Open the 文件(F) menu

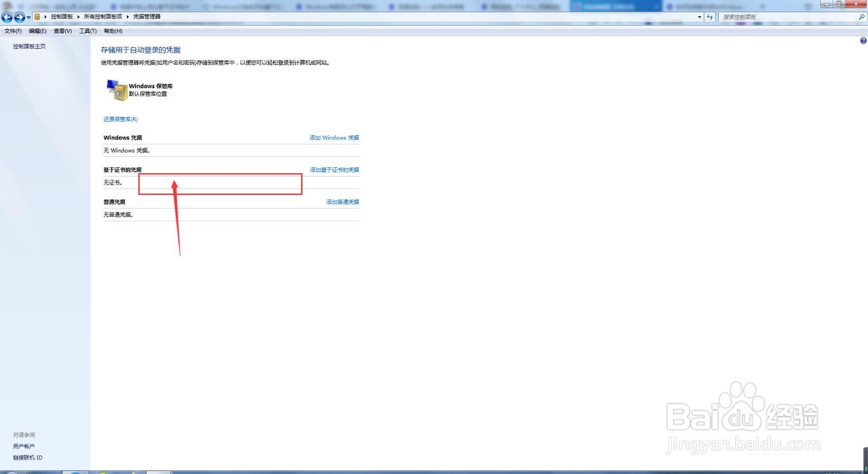click(13, 31)
